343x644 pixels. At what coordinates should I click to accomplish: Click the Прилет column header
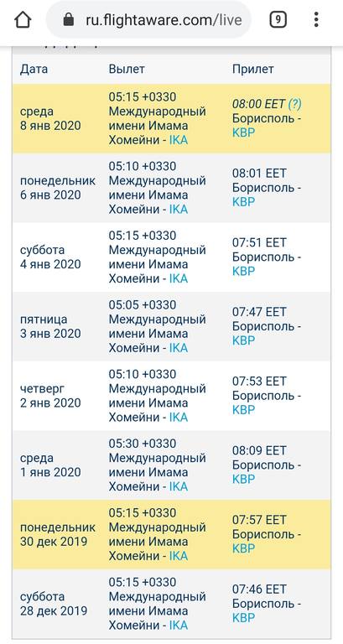pos(253,69)
